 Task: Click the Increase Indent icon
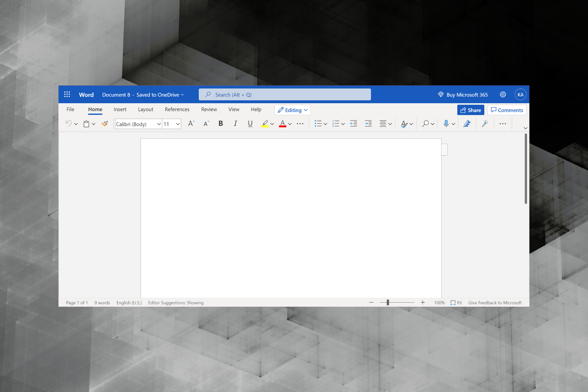pyautogui.click(x=368, y=124)
